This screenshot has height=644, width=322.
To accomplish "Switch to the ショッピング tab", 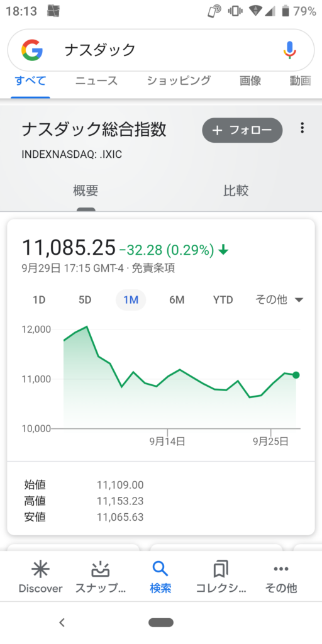I will 179,80.
